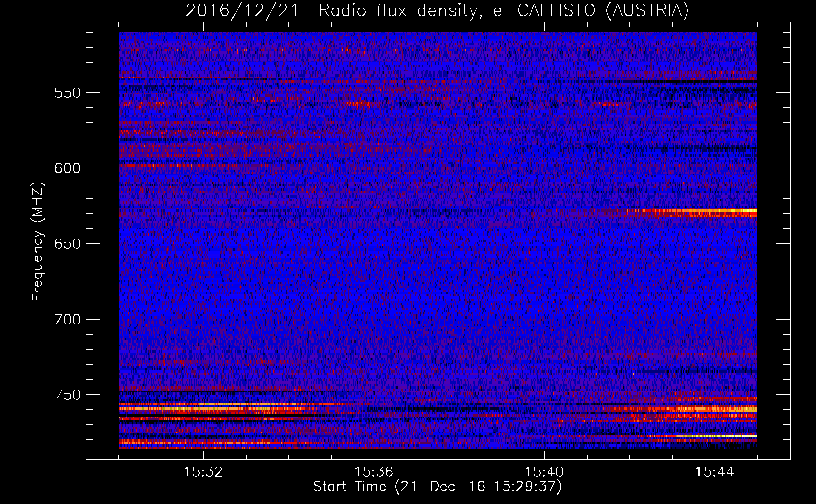The width and height of the screenshot is (816, 504).
Task: Click the 15:44 time tick label
Action: tap(715, 472)
